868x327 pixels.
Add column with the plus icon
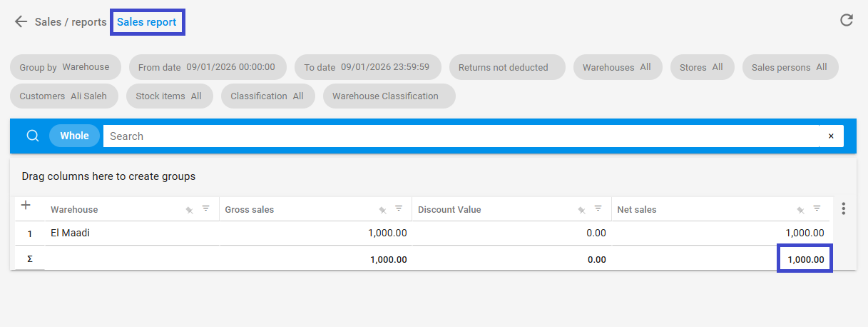point(26,206)
